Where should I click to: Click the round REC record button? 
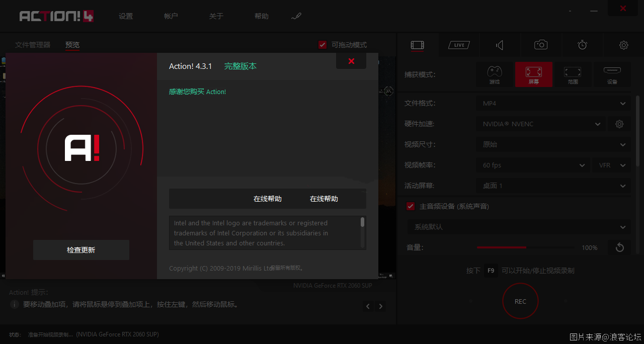(520, 301)
